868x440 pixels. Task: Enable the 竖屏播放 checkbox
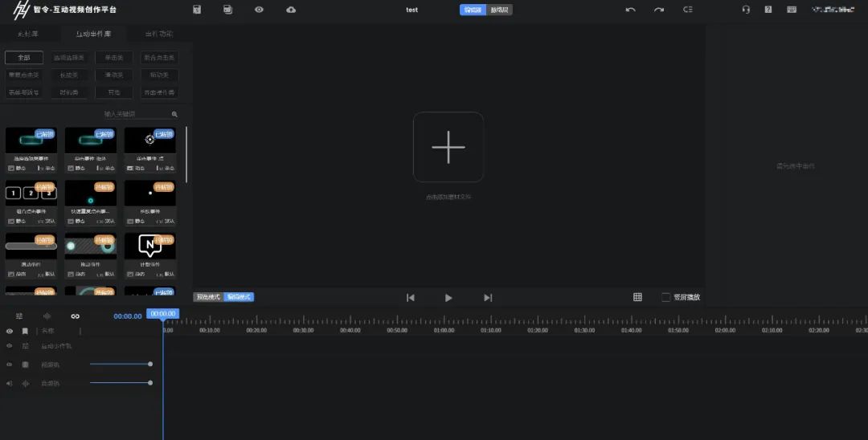tap(665, 297)
